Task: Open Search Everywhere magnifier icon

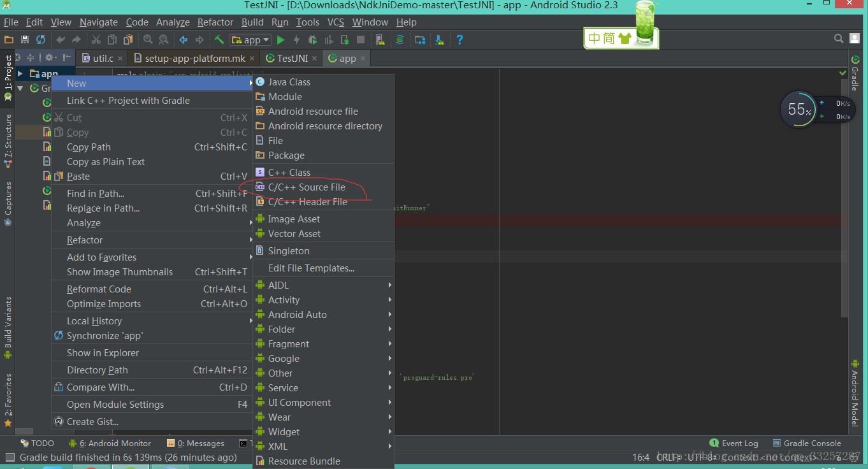Action: pos(839,39)
